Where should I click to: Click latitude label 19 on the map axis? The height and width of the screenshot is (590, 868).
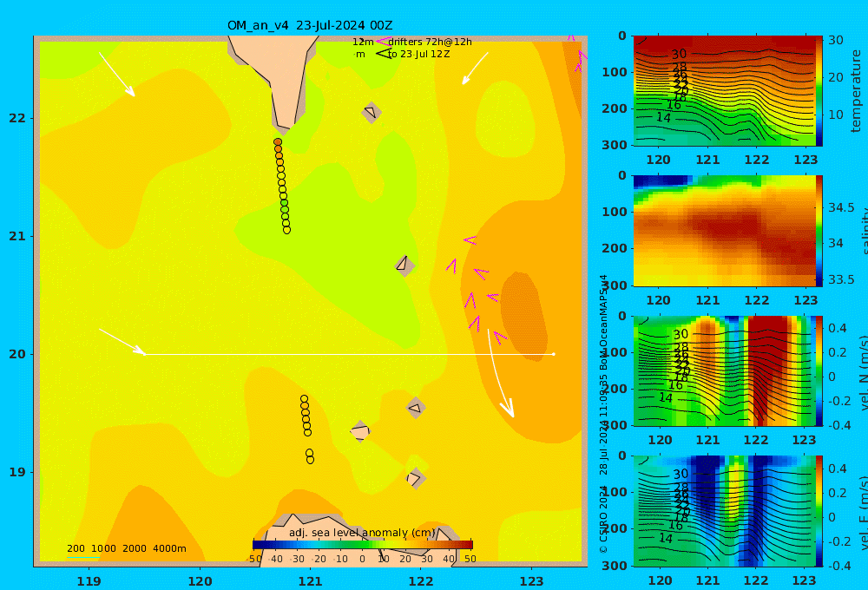(17, 472)
